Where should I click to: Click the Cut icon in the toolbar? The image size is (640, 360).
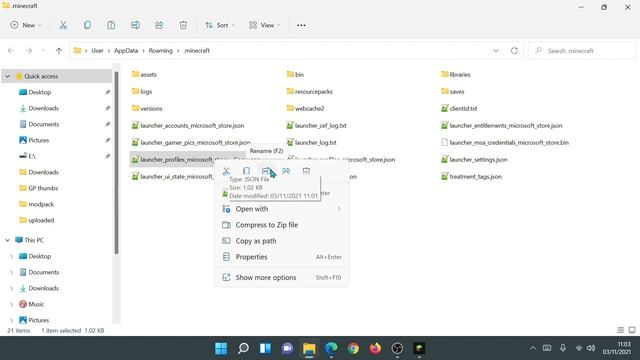63,25
